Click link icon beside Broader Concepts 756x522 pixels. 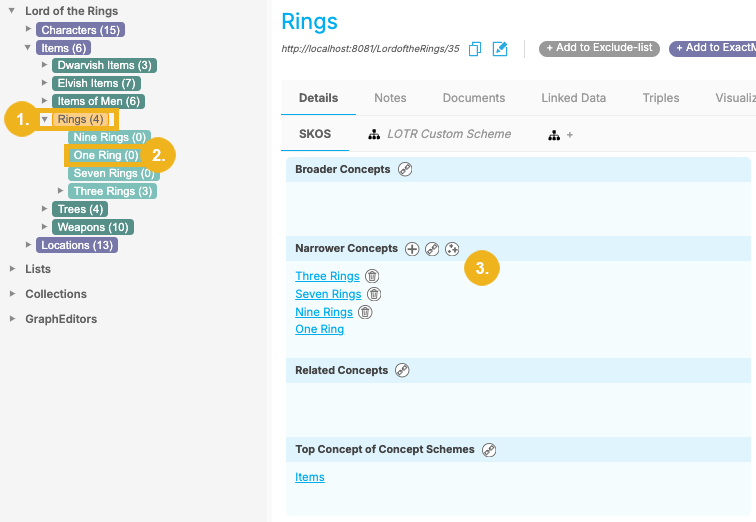[x=405, y=169]
